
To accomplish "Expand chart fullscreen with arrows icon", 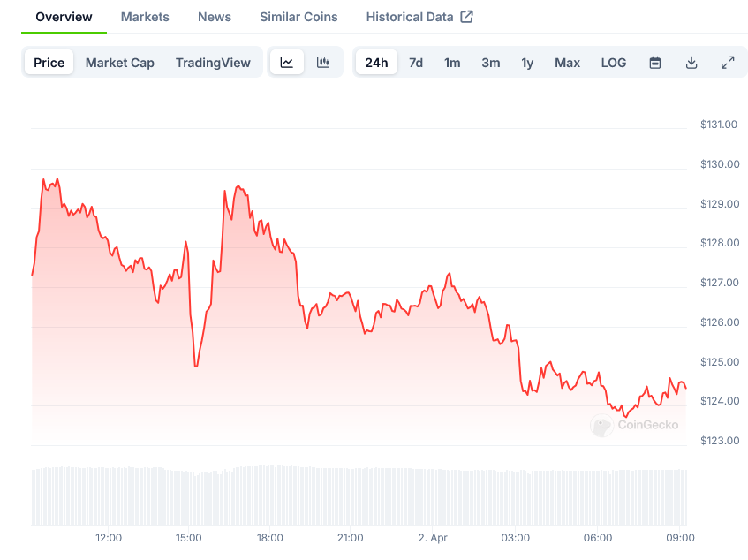I will (728, 62).
